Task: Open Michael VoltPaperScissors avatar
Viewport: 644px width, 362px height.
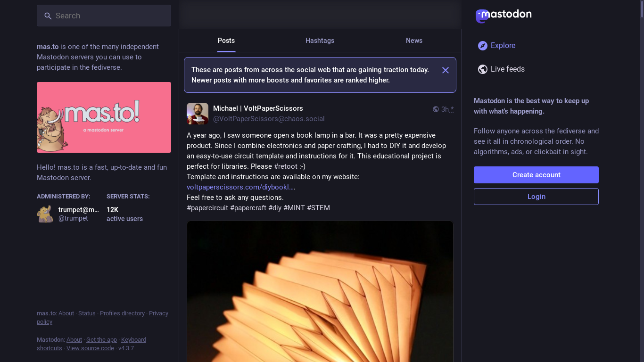Action: [198, 114]
